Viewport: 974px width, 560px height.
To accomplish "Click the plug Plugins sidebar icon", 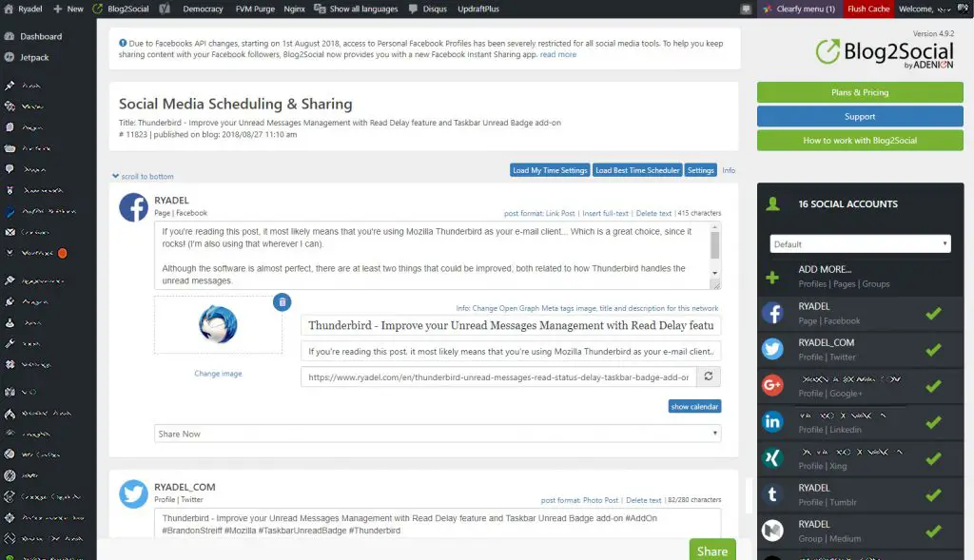I will (x=10, y=301).
